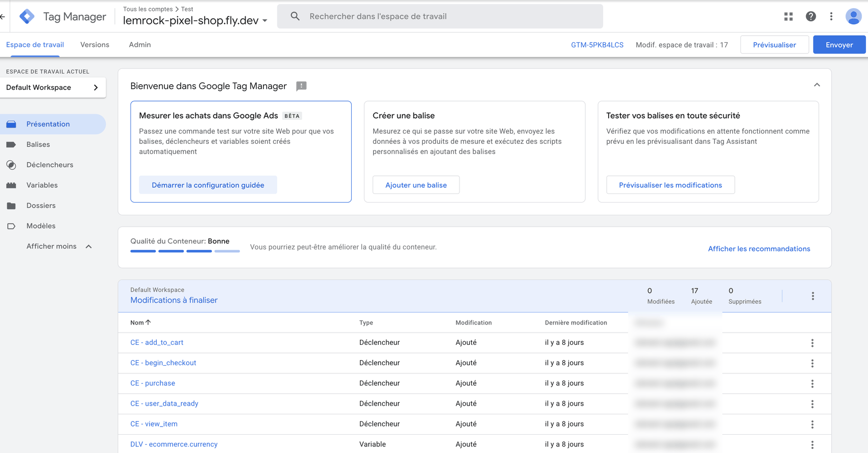Collapse the Bienvenue welcome panel
868x453 pixels.
[817, 85]
